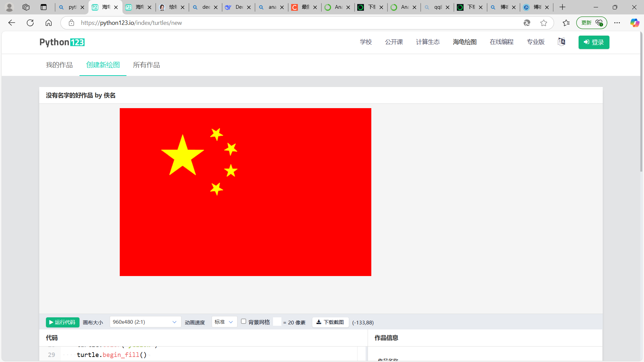Click the title 没有名字的好作品 by 佚名

tap(81, 95)
